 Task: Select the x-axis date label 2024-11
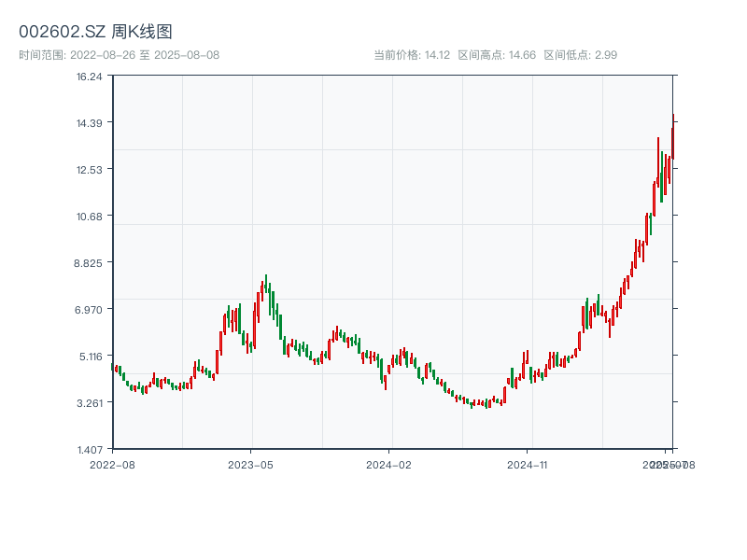pyautogui.click(x=528, y=465)
